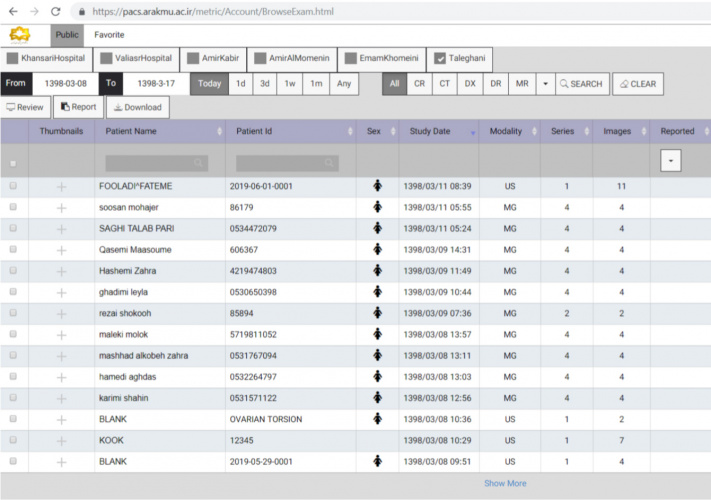
Task: Expand thumbnails plus icon for FOOLADI^FATEME
Action: click(x=61, y=186)
